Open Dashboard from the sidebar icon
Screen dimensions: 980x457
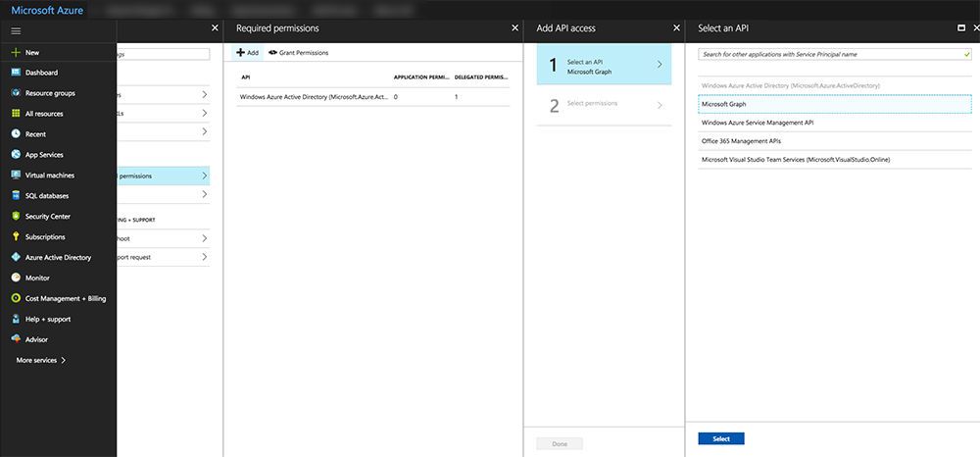click(x=16, y=73)
